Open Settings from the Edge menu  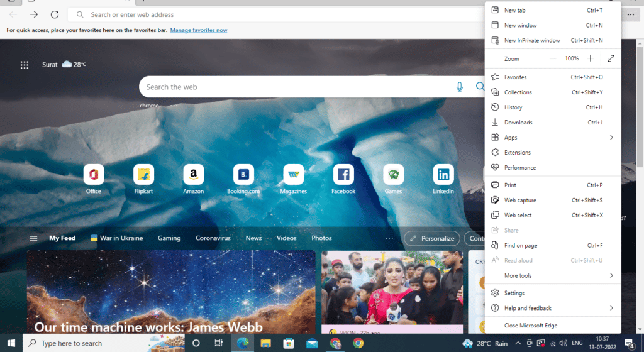click(553, 293)
